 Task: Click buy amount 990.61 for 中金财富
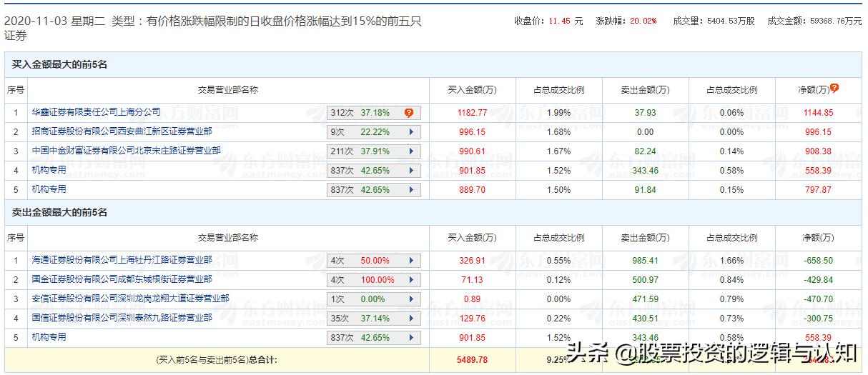click(472, 151)
